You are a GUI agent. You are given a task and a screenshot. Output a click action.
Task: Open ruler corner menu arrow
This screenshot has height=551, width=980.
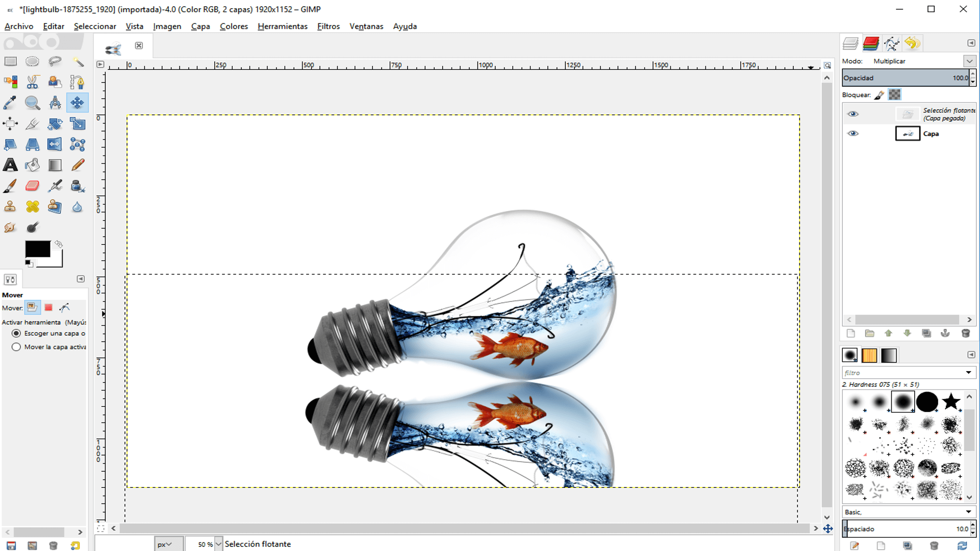pos(100,64)
